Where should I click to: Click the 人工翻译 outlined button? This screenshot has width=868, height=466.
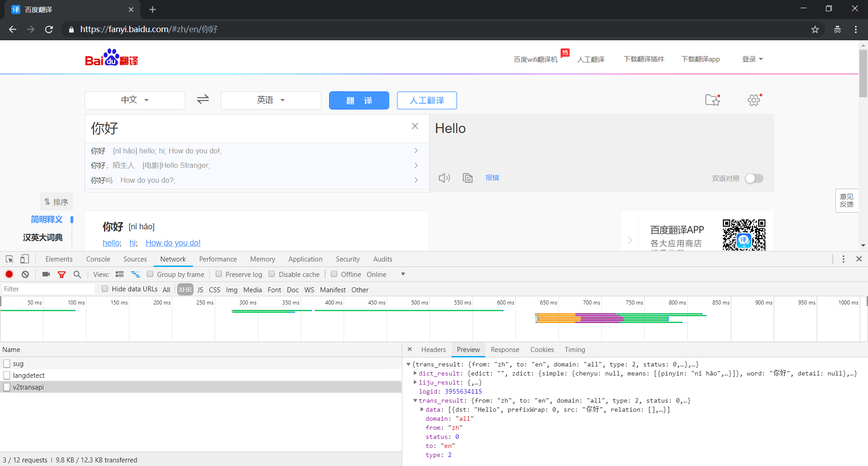427,100
